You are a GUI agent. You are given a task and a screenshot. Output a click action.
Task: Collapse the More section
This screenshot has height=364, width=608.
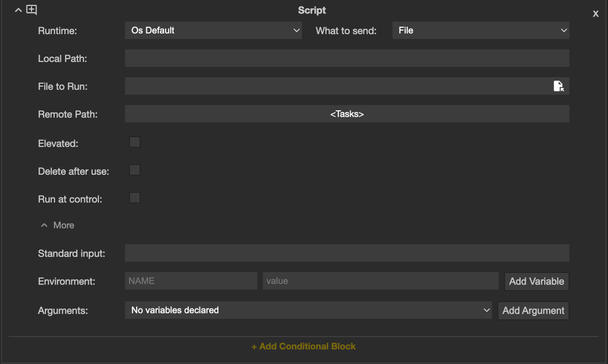point(57,225)
